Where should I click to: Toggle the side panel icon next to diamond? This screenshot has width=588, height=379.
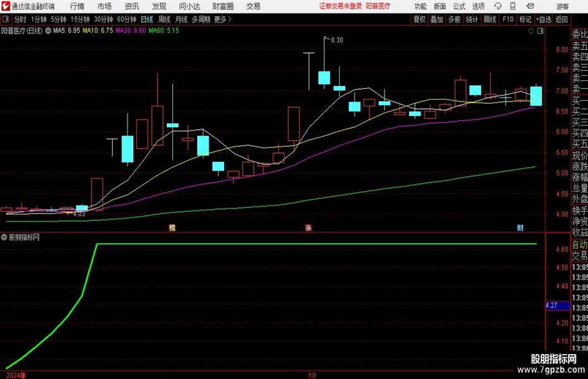pos(540,31)
